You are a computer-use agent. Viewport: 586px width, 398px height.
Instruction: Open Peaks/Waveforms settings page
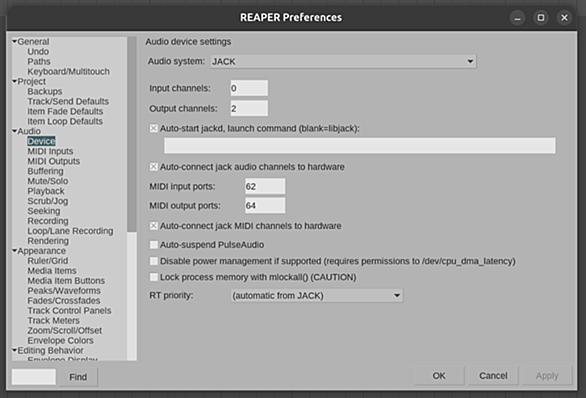click(64, 291)
